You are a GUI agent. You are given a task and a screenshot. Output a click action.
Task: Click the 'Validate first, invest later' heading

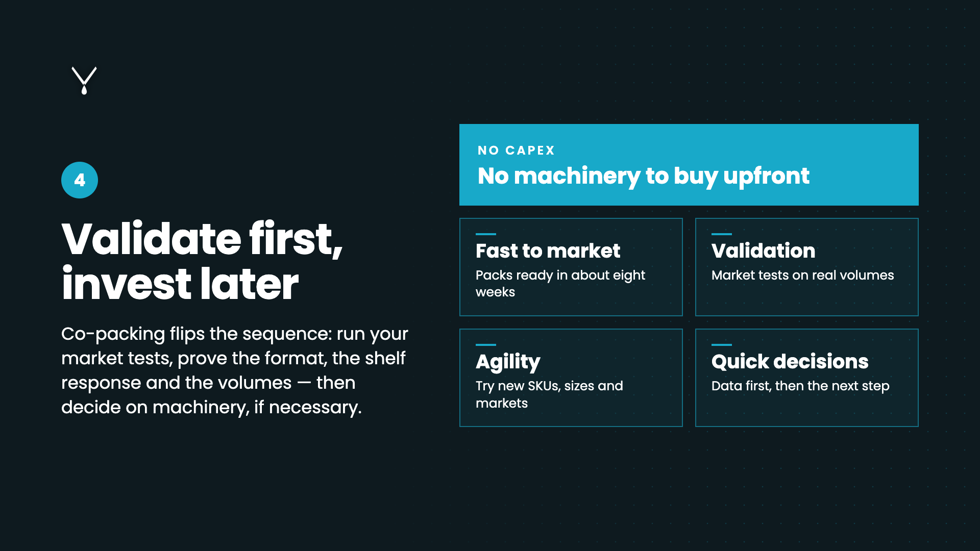pos(202,261)
